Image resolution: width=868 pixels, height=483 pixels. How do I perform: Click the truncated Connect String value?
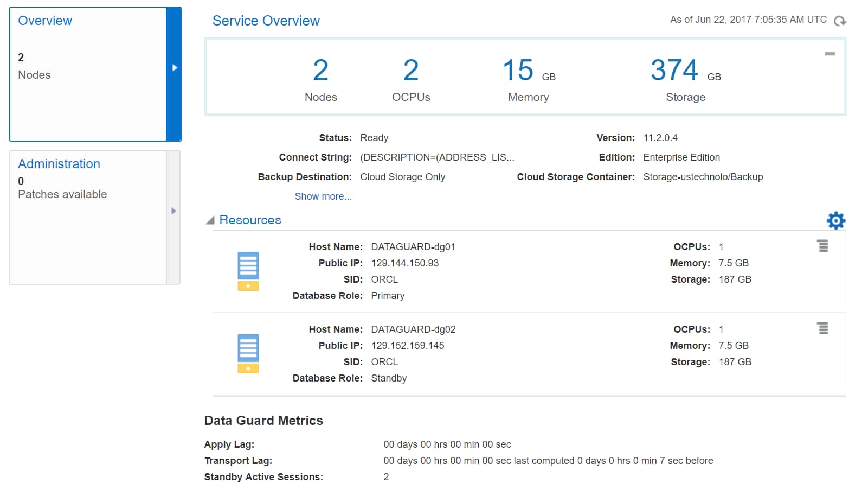437,157
